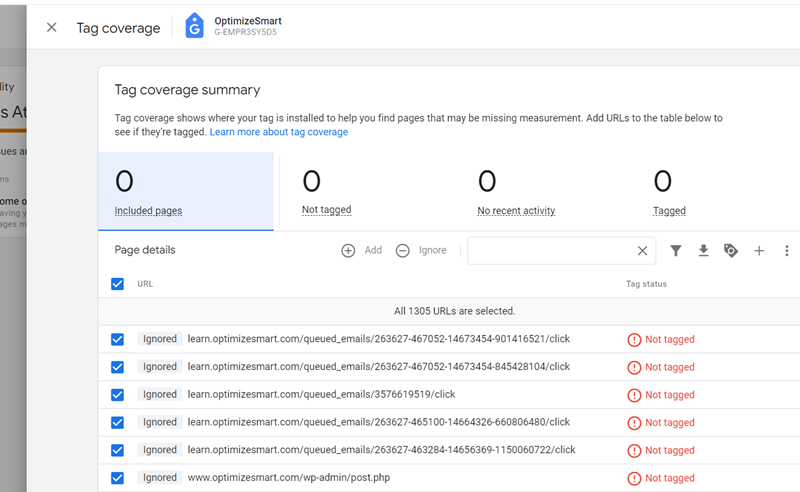Open Learn more about tag coverage link
The image size is (800, 492).
click(x=279, y=132)
